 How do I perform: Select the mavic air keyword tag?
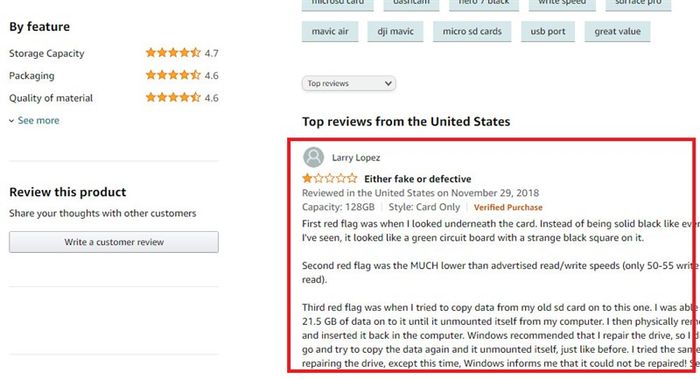[x=330, y=32]
